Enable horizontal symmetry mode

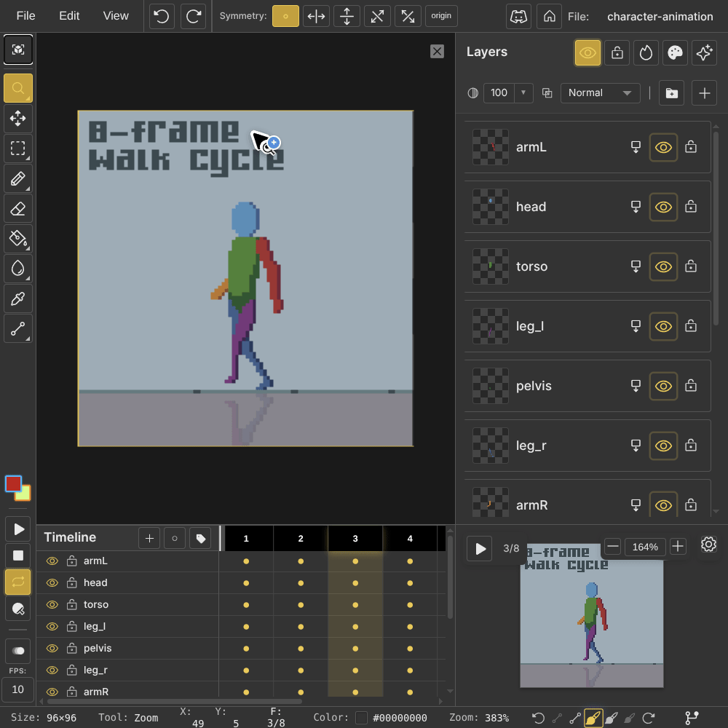[316, 16]
